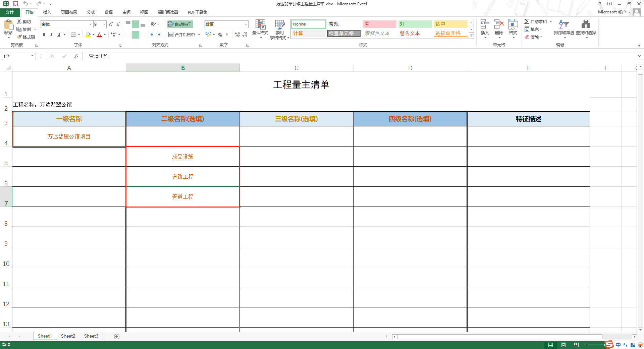
Task: Increase the indent
Action: (161, 35)
